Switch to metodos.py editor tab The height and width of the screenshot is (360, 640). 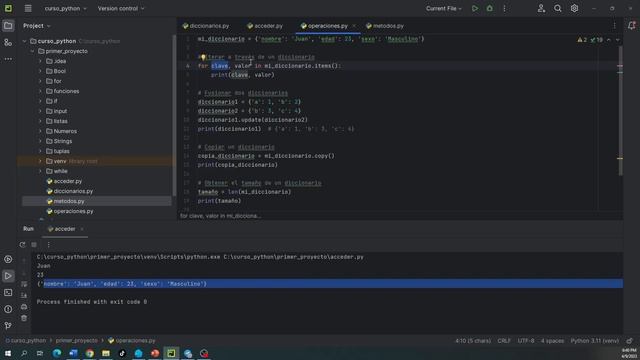click(385, 26)
